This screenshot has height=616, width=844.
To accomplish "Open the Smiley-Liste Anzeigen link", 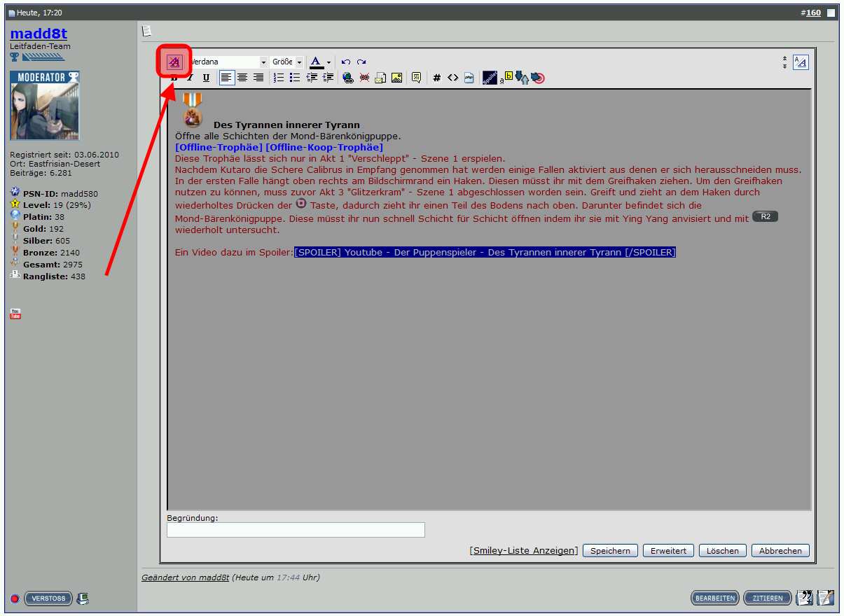I will (x=525, y=551).
